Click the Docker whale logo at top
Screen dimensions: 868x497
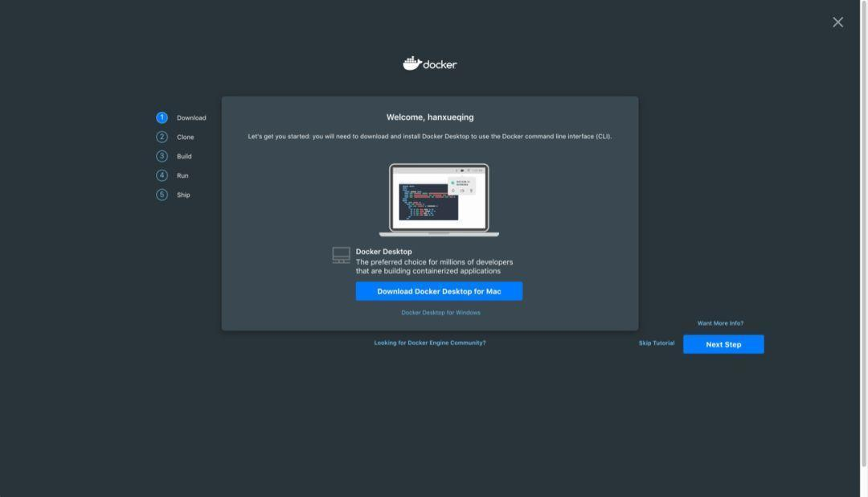(429, 64)
